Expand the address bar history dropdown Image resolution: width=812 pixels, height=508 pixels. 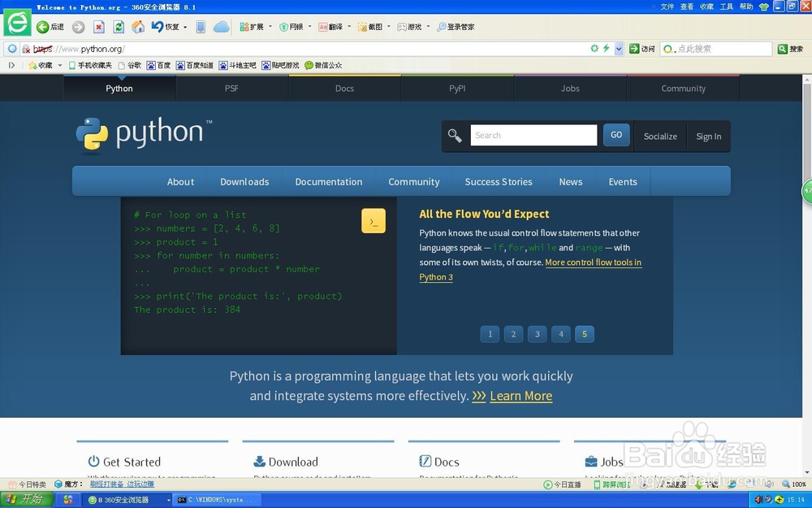[619, 49]
